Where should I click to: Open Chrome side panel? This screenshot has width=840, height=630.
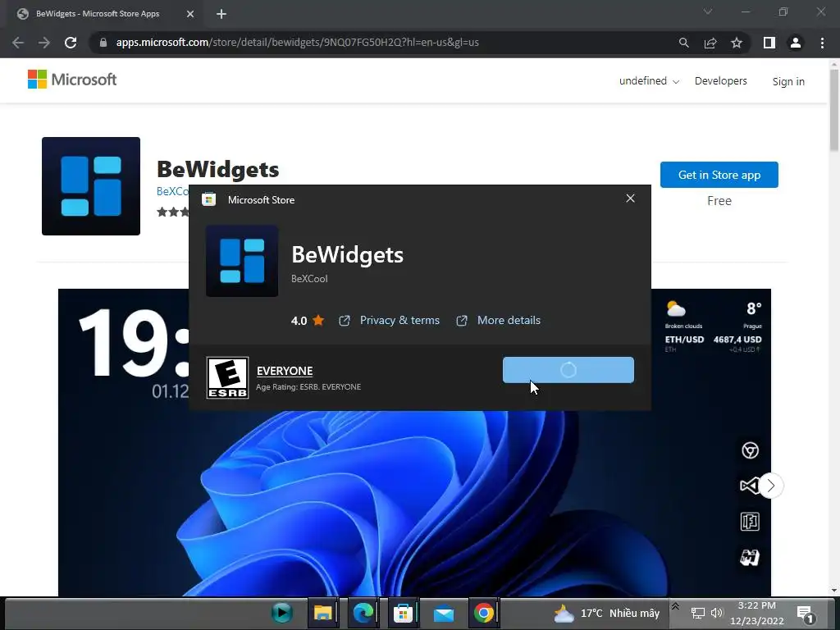[x=769, y=43]
